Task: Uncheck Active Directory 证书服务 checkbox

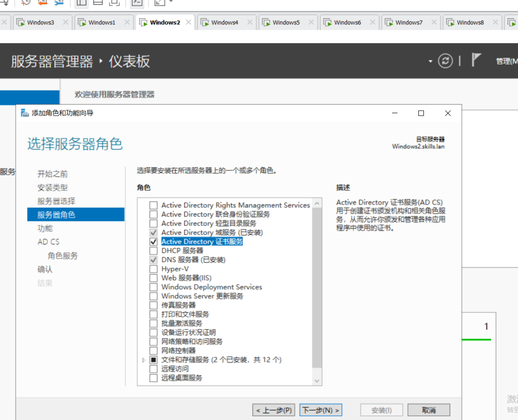Action: [x=153, y=242]
